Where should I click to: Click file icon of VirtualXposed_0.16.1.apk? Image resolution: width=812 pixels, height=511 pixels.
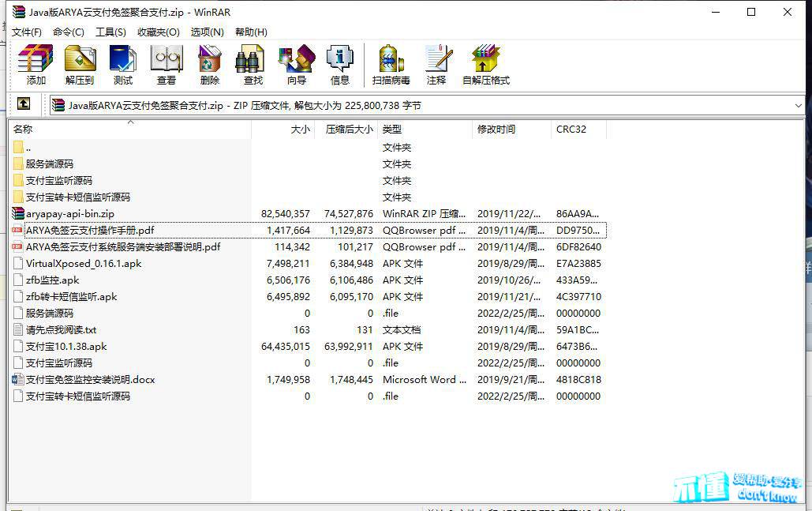pos(18,263)
